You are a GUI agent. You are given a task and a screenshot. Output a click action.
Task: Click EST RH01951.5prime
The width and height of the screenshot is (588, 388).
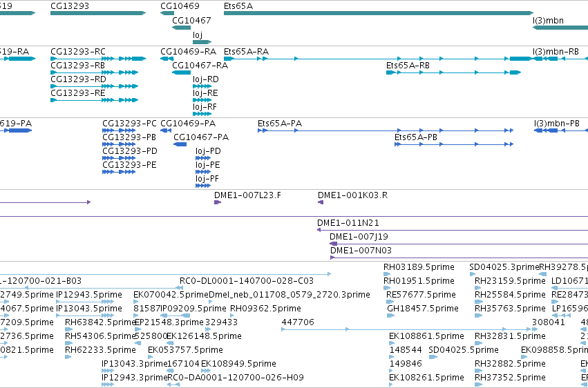(419, 281)
